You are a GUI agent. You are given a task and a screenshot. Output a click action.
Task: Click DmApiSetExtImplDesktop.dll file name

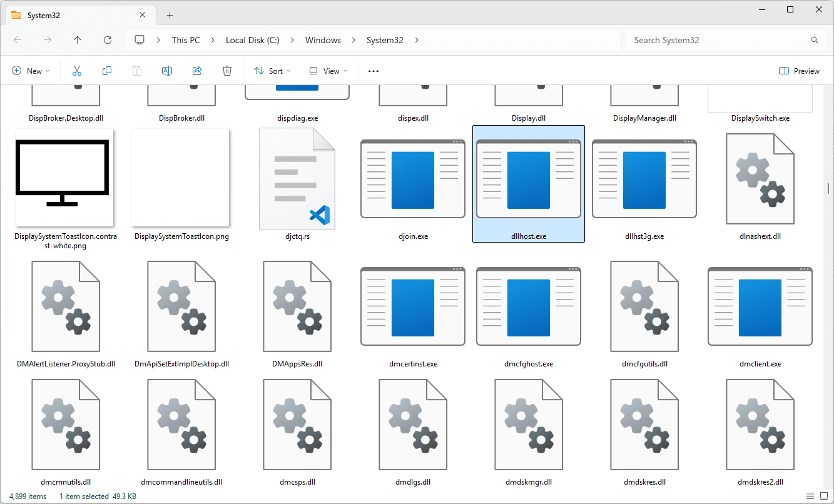coord(181,364)
